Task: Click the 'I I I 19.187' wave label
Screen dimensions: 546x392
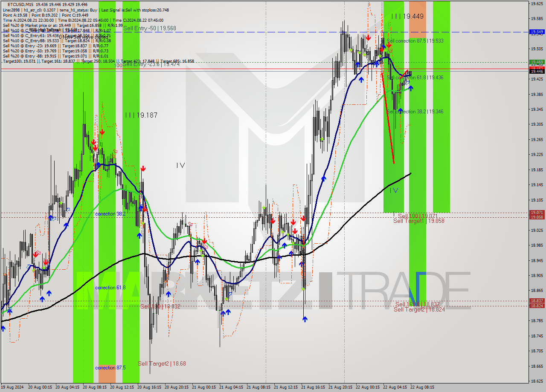Action: point(141,115)
